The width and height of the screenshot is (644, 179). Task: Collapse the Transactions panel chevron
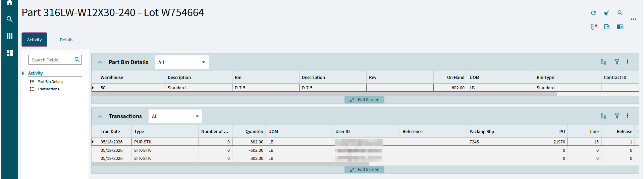point(100,116)
